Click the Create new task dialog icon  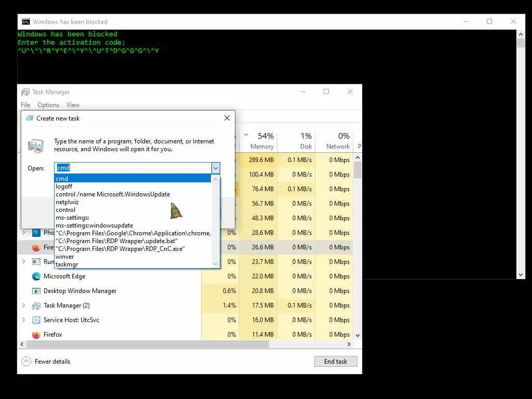click(x=30, y=118)
